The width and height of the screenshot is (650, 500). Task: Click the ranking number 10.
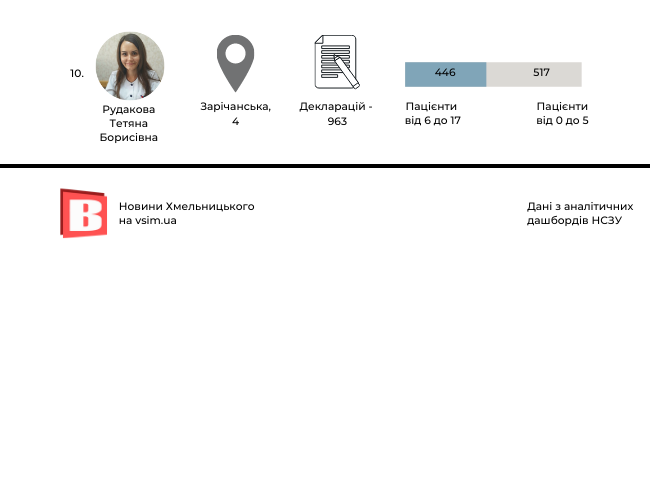(x=77, y=73)
